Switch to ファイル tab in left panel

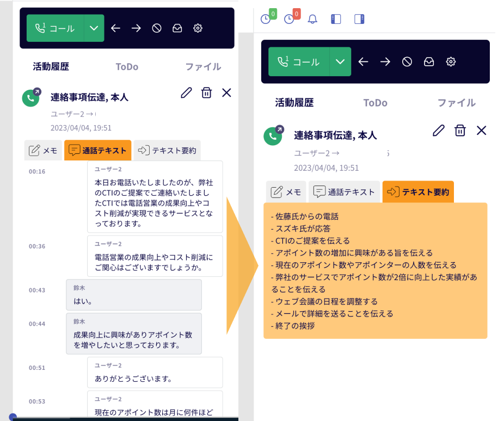click(x=203, y=66)
